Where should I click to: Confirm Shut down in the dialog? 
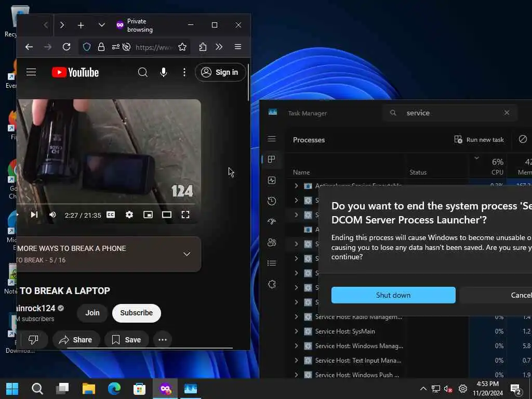(x=393, y=295)
